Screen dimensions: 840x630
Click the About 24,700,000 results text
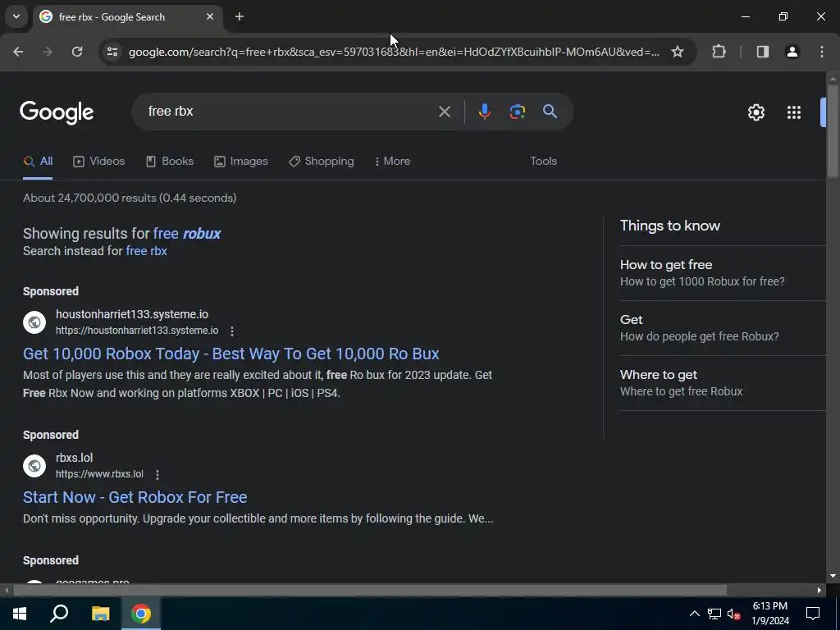pyautogui.click(x=130, y=198)
